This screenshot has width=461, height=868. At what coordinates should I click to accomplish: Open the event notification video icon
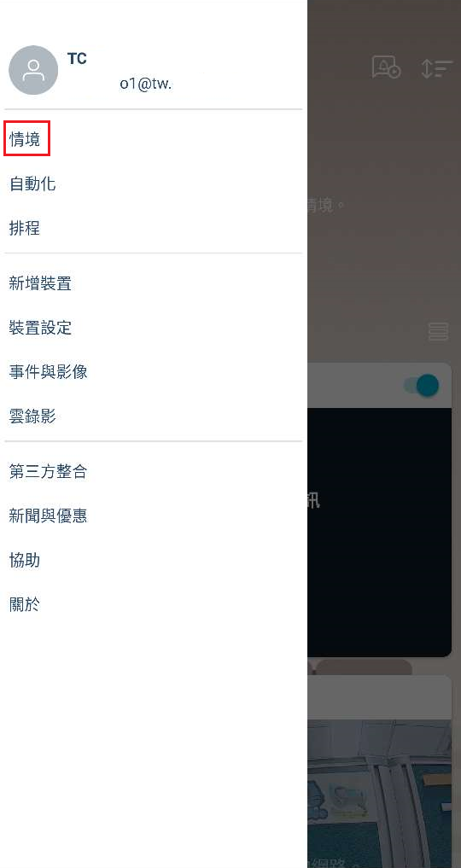(386, 67)
